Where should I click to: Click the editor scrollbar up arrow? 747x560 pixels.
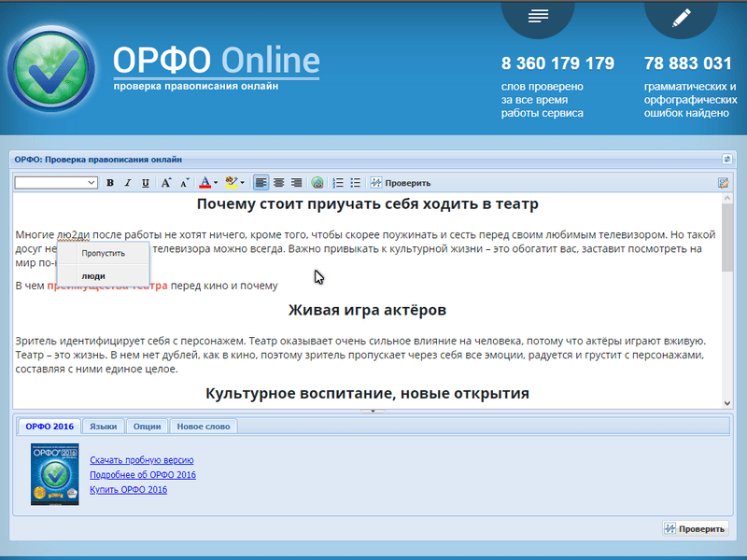tap(727, 199)
